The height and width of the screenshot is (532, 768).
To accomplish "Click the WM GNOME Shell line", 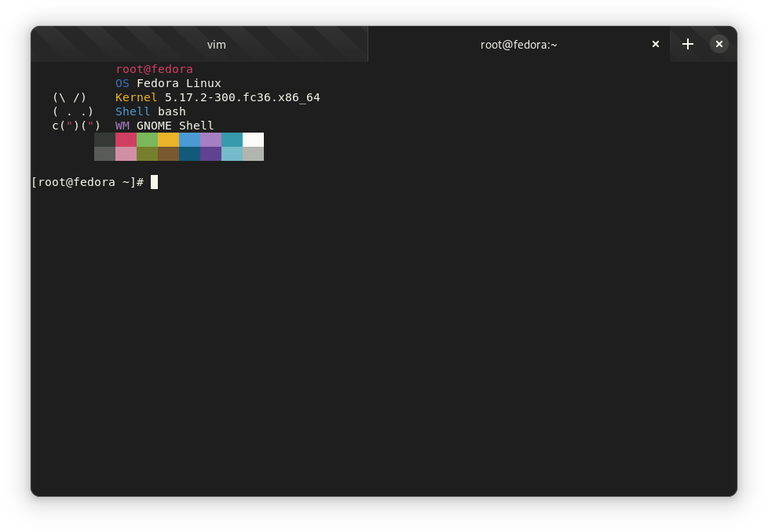I will click(x=165, y=126).
